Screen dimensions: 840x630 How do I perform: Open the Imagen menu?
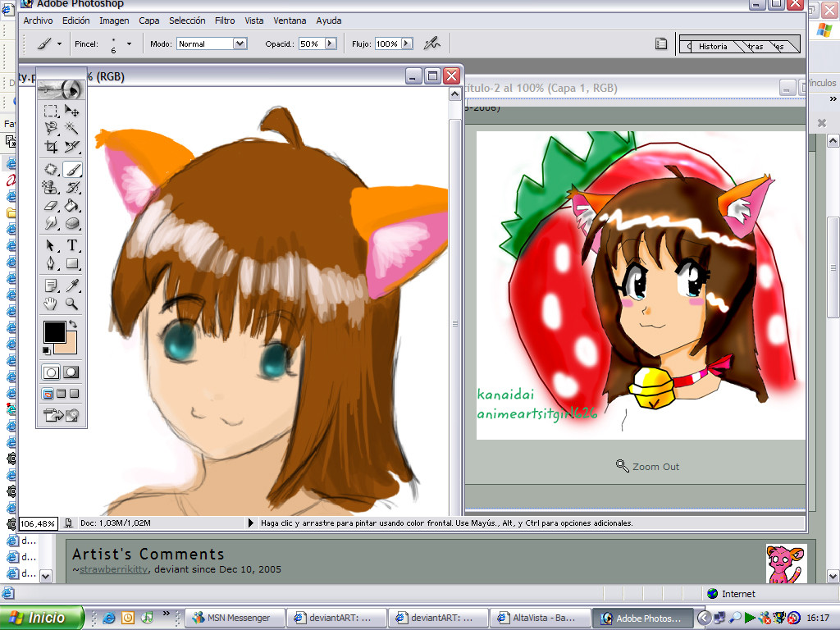(x=114, y=21)
